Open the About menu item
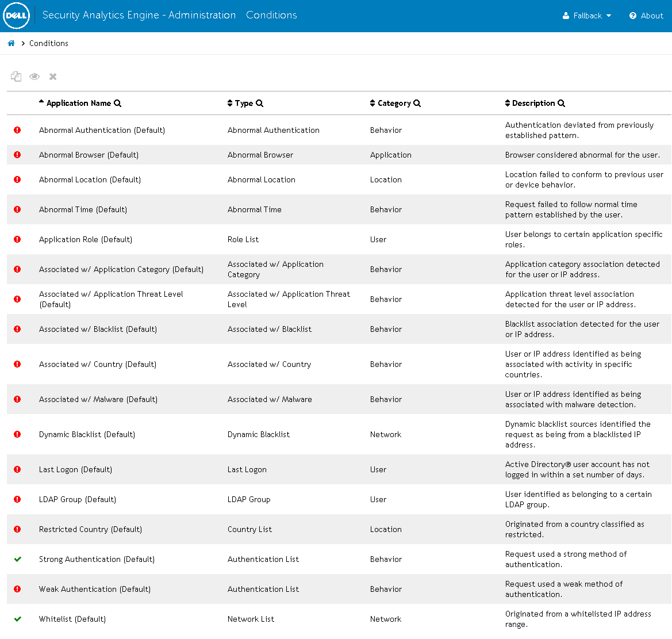Screen dimensions: 672x639 click(x=646, y=16)
